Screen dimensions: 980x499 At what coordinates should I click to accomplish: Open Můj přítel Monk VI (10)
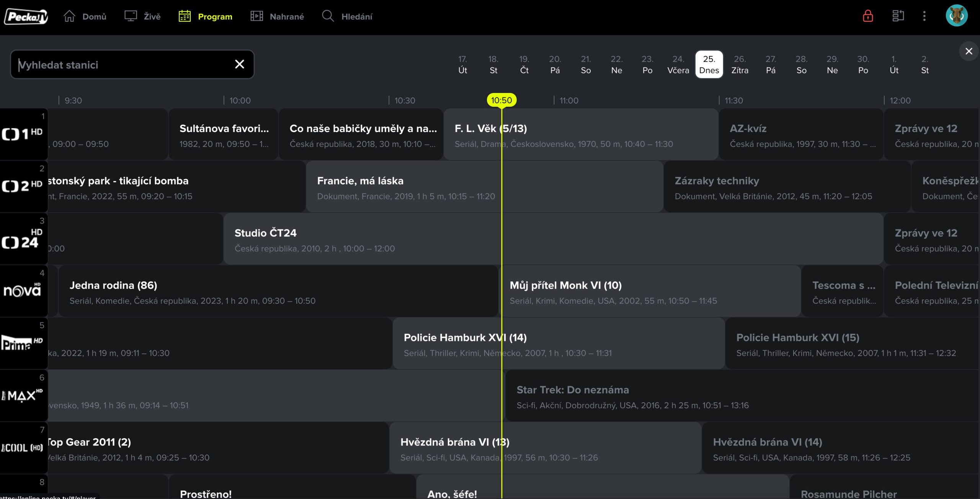pos(650,291)
